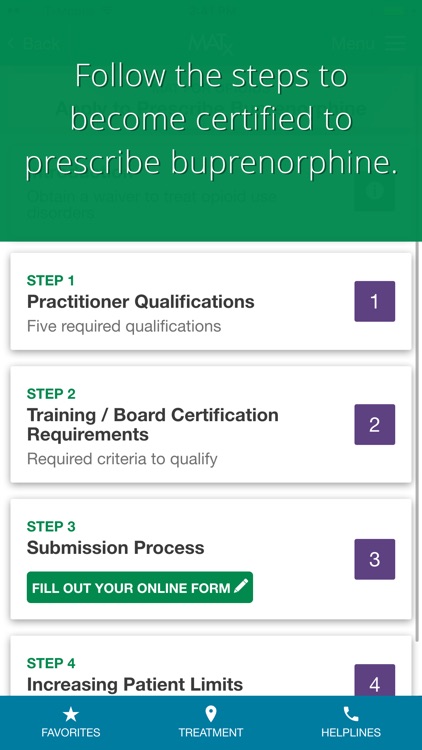Screen dimensions: 422x750
Task: Open the Menu hamburger icon
Action: [395, 44]
